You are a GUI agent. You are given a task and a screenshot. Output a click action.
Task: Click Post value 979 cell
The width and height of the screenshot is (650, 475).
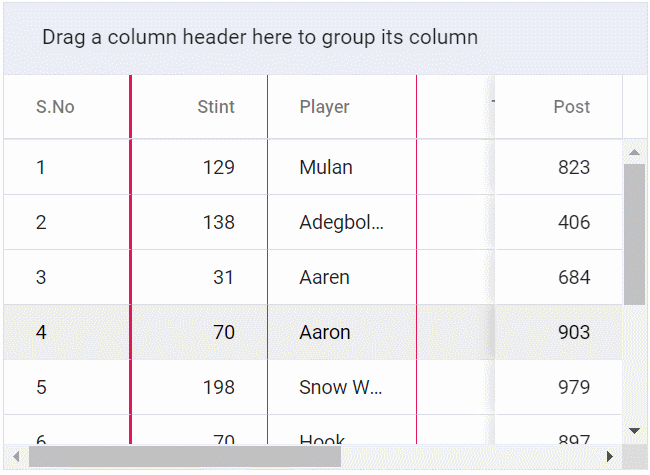[573, 387]
